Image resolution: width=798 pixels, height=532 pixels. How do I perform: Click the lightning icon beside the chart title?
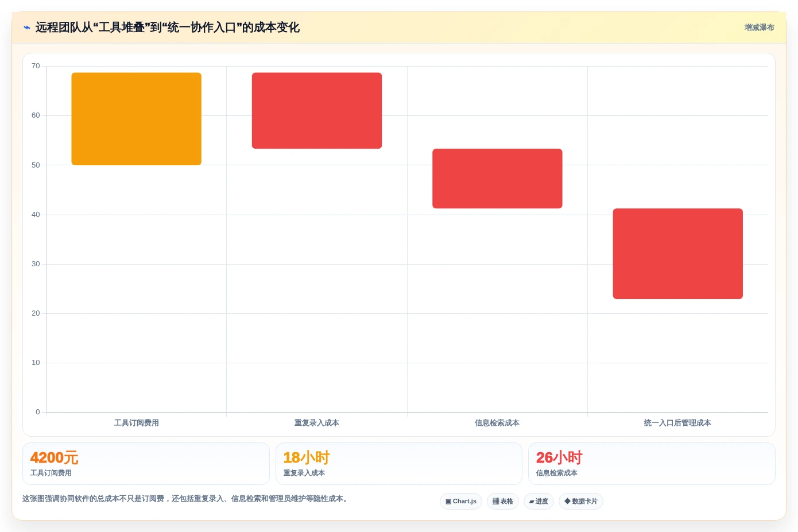pyautogui.click(x=26, y=28)
